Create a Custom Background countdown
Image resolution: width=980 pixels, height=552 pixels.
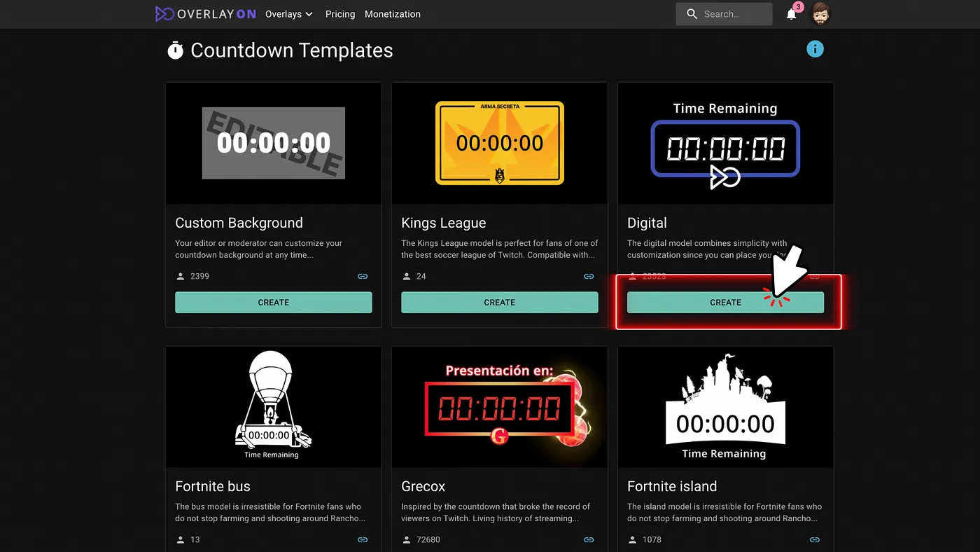click(x=273, y=302)
